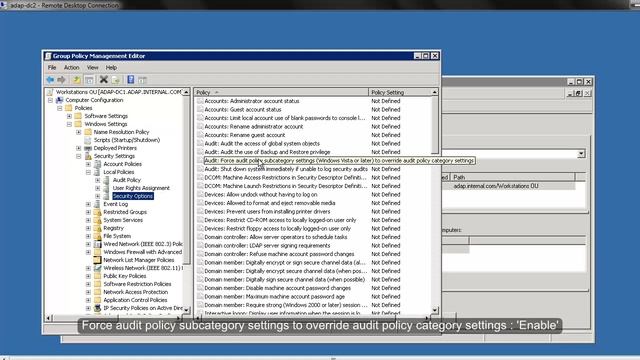Click the Delete (X) toolbar icon

104,80
